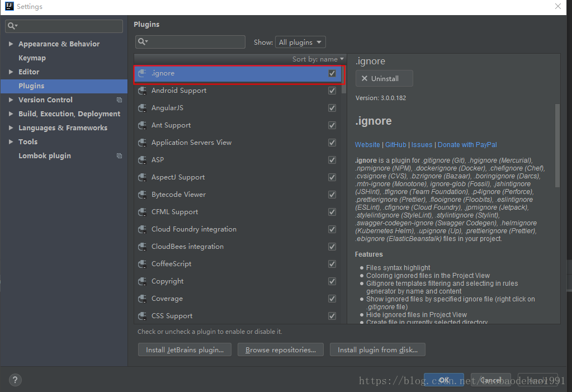Click the magnifier icon in plugins search box
The width and height of the screenshot is (572, 392).
[143, 41]
